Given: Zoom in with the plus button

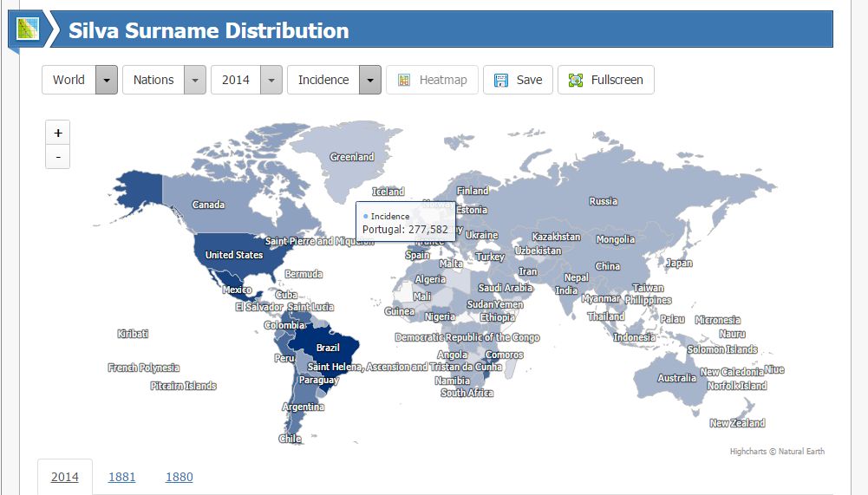Looking at the screenshot, I should [58, 133].
